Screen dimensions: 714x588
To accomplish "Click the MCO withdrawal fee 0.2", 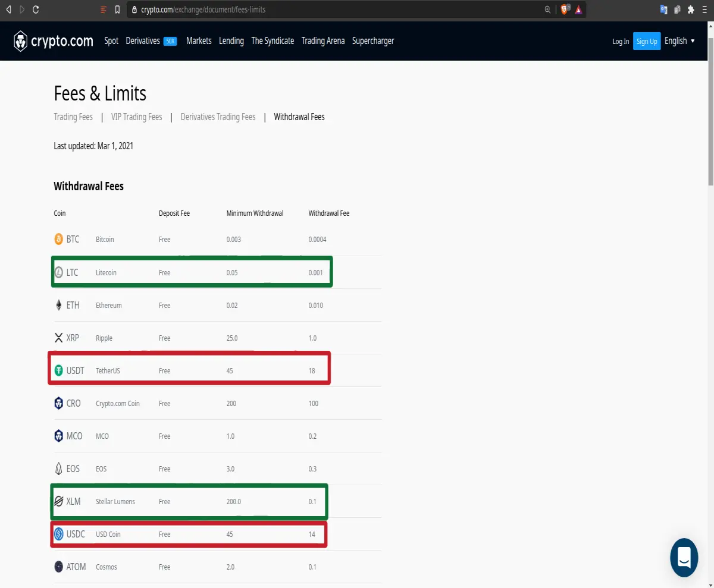I will click(312, 436).
